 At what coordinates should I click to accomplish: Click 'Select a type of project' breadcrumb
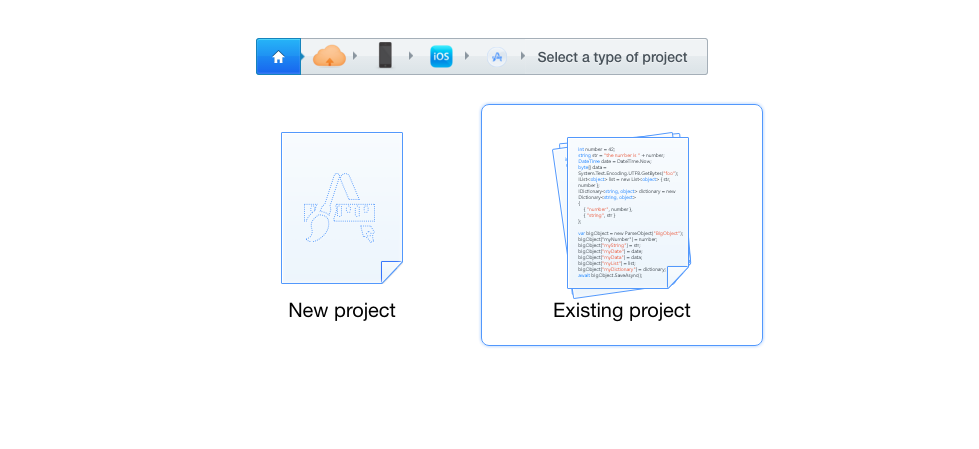pyautogui.click(x=612, y=57)
